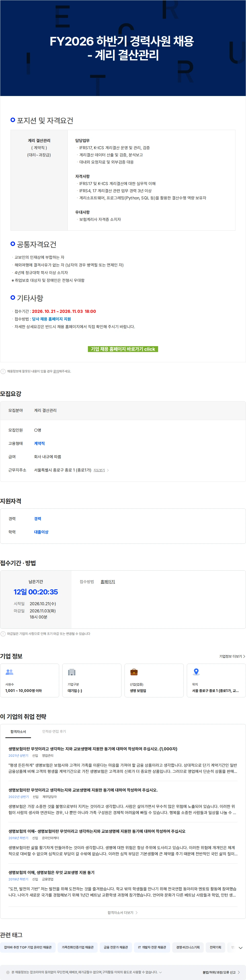Screen dimensions: 246x980
Task: Click the info icon beside 채용정보에 잘못된 내용
Action: pyautogui.click(x=3, y=371)
